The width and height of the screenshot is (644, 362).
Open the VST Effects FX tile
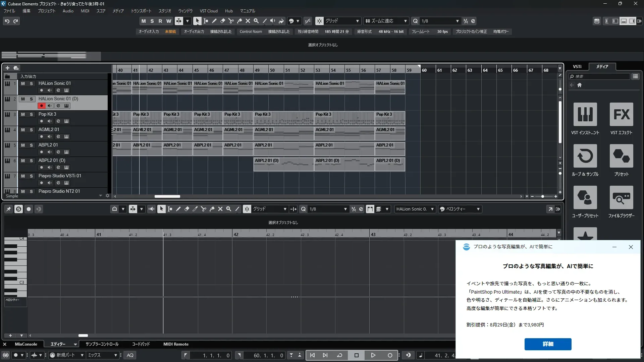coord(621,114)
